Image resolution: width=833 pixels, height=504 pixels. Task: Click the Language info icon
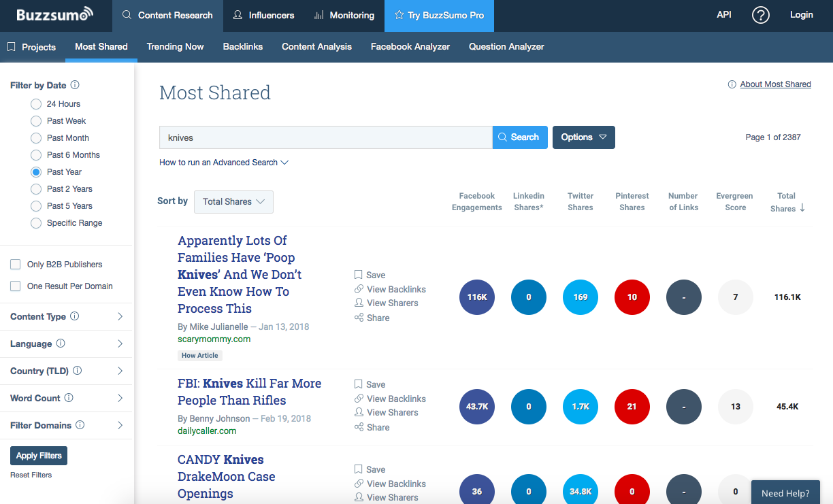(x=61, y=343)
